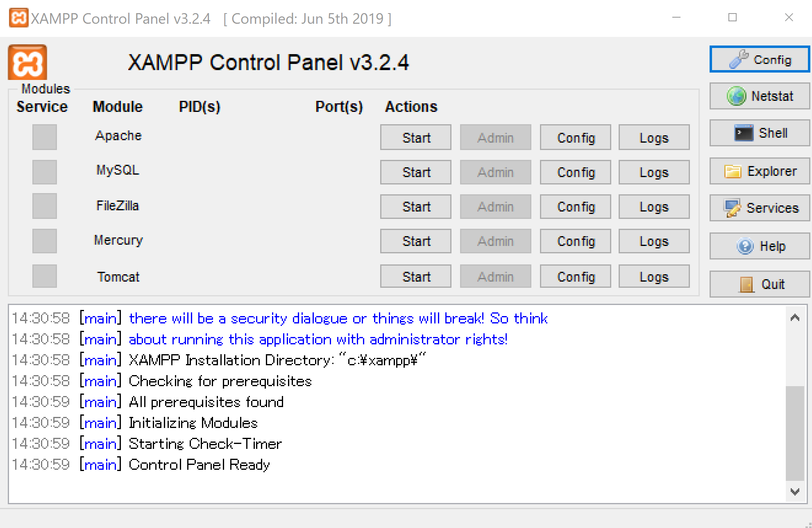This screenshot has width=812, height=528.
Task: Start the MySQL module
Action: (x=416, y=172)
